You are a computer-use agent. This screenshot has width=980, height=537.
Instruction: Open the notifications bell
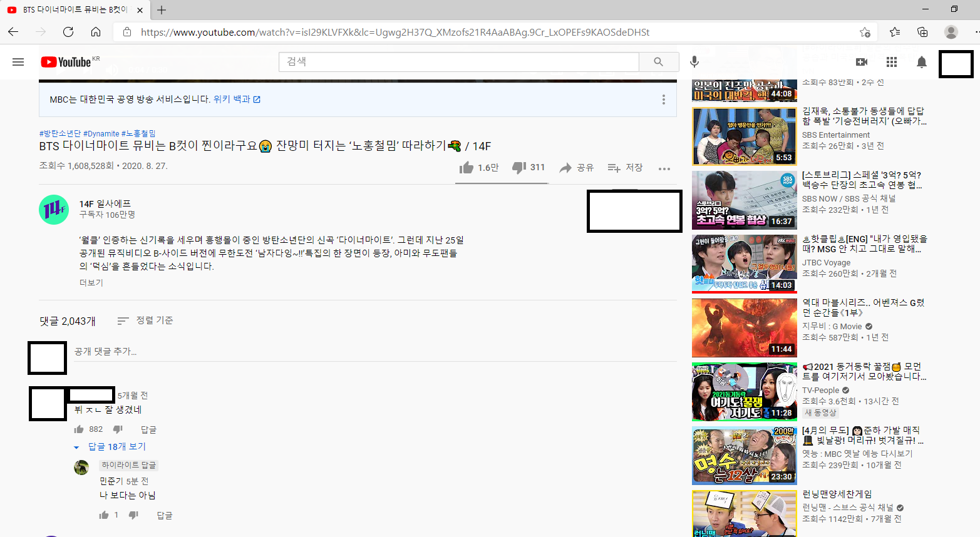tap(922, 62)
